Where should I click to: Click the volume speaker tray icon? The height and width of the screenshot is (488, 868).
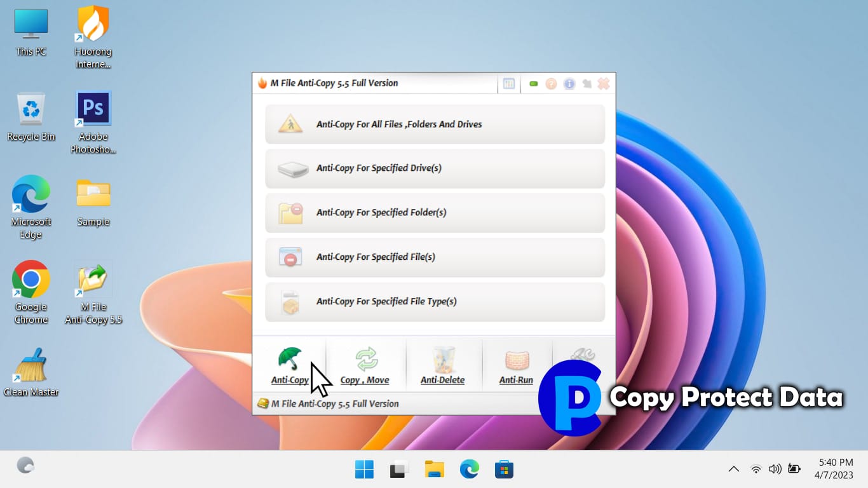point(775,469)
